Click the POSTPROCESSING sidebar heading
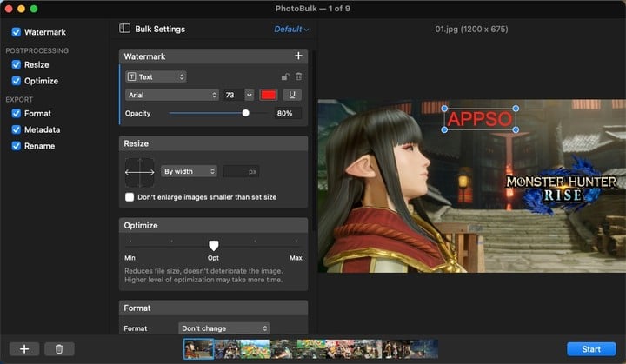This screenshot has width=626, height=364. 37,50
